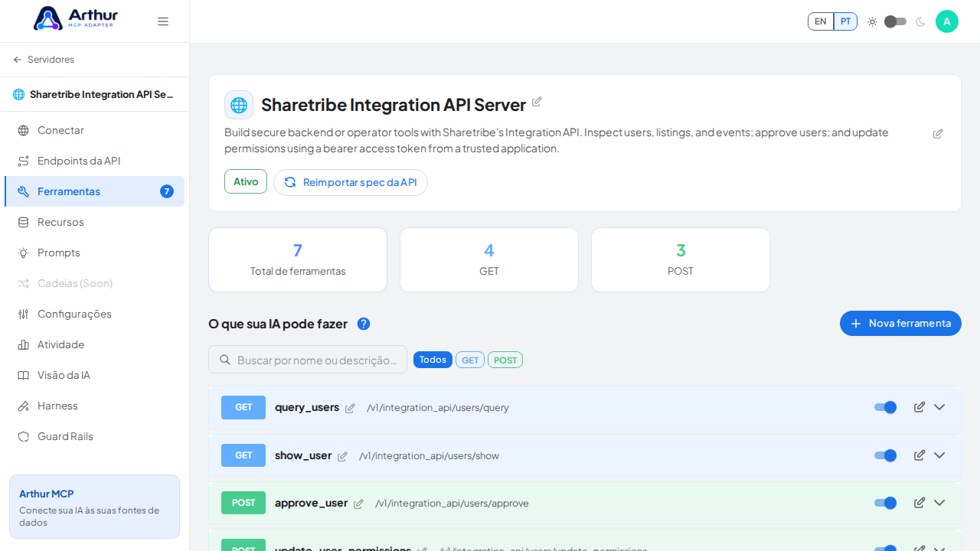
Task: Open Endpoints da API section
Action: (x=94, y=161)
